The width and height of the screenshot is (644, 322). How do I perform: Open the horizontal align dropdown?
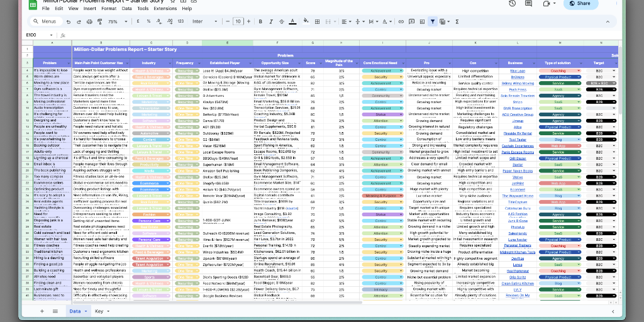(x=347, y=21)
